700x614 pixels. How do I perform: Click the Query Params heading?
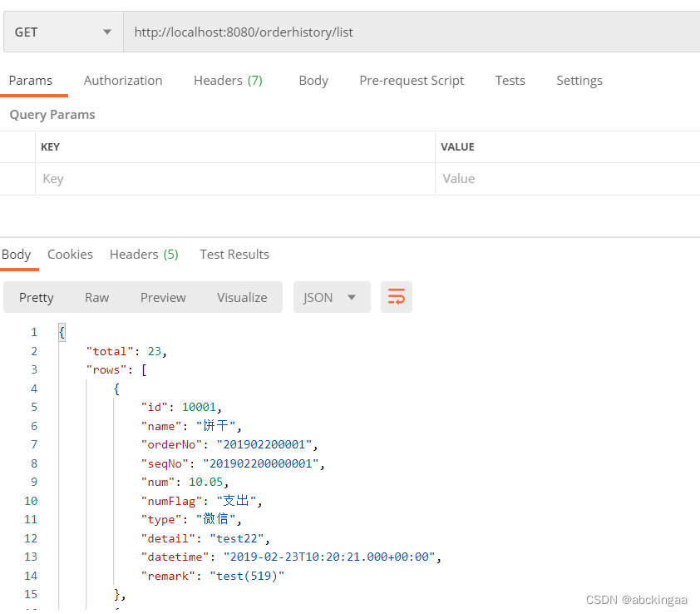click(52, 115)
